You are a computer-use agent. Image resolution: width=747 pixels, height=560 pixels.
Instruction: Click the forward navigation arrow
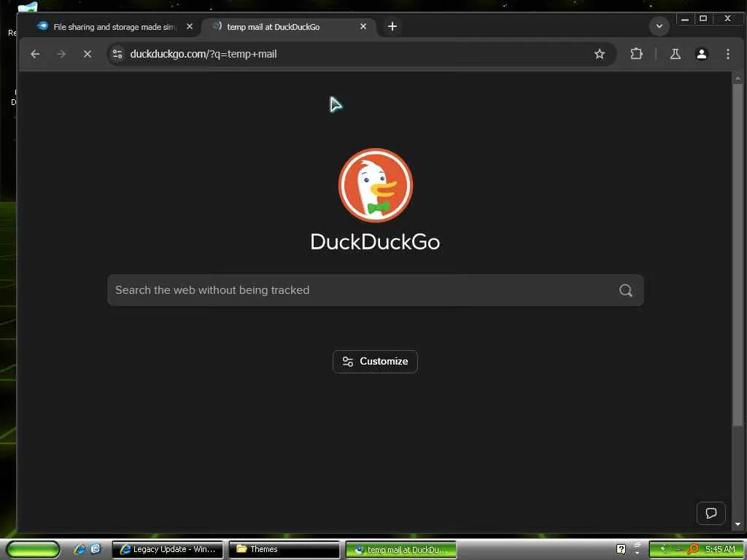(61, 54)
